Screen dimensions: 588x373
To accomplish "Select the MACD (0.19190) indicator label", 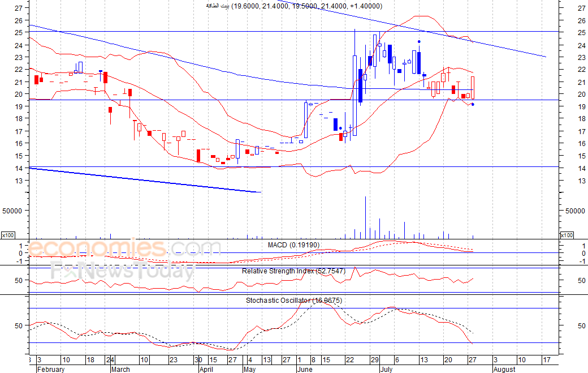I will (x=293, y=245).
